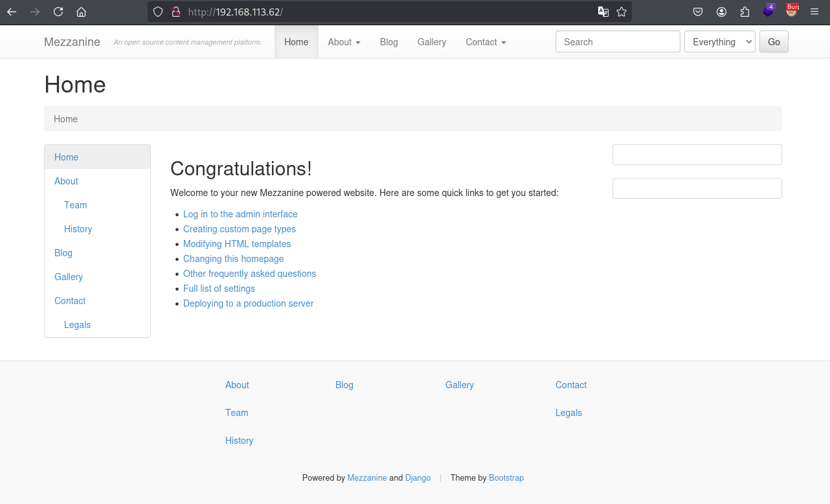Viewport: 830px width, 504px height.
Task: Open the Firefox hamburger menu
Action: (x=814, y=12)
